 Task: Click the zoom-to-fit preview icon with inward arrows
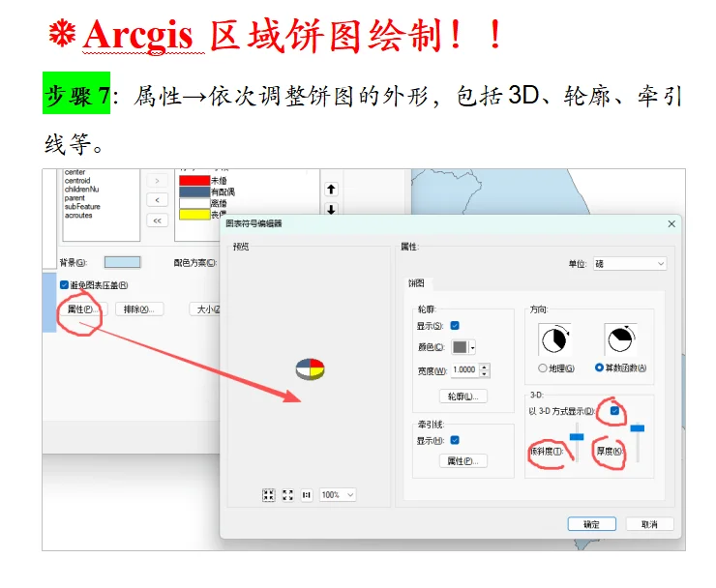pyautogui.click(x=269, y=495)
